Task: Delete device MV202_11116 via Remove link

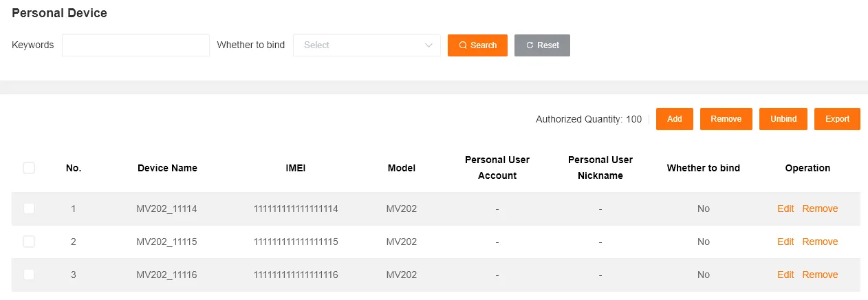Action: tap(820, 275)
